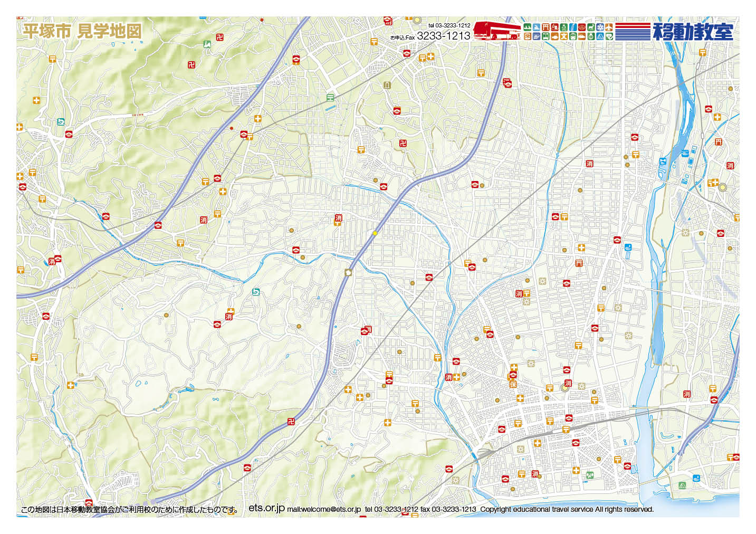Viewport: 756px width, 534px height.
Task: Select the green hiker icon in header legend
Action: (564, 27)
